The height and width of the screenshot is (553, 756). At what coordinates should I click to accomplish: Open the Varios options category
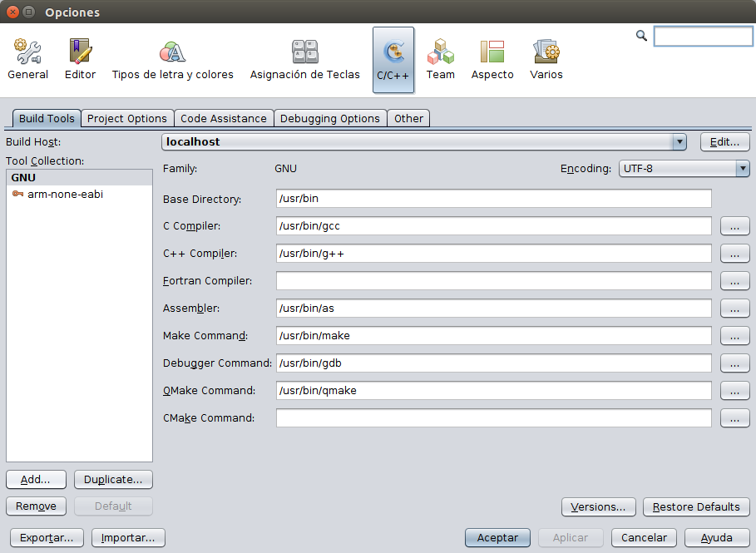point(546,58)
